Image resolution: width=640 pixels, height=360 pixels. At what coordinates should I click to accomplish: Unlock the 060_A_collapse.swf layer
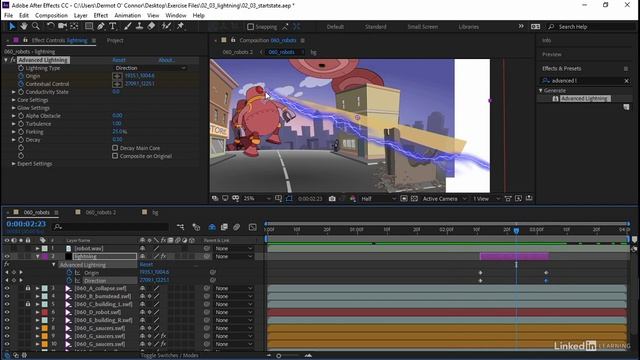28,288
